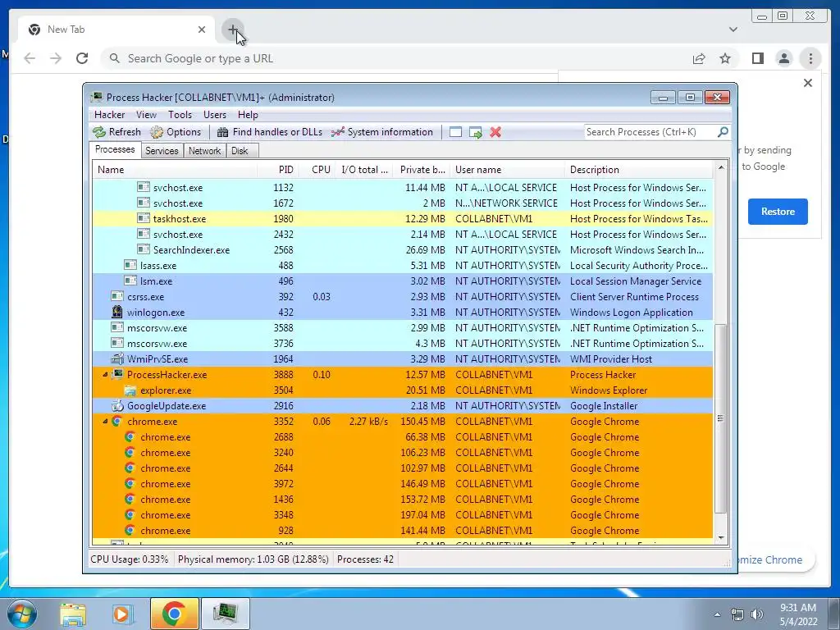Open Windows Start menu
This screenshot has height=630, width=840.
pos(21,614)
